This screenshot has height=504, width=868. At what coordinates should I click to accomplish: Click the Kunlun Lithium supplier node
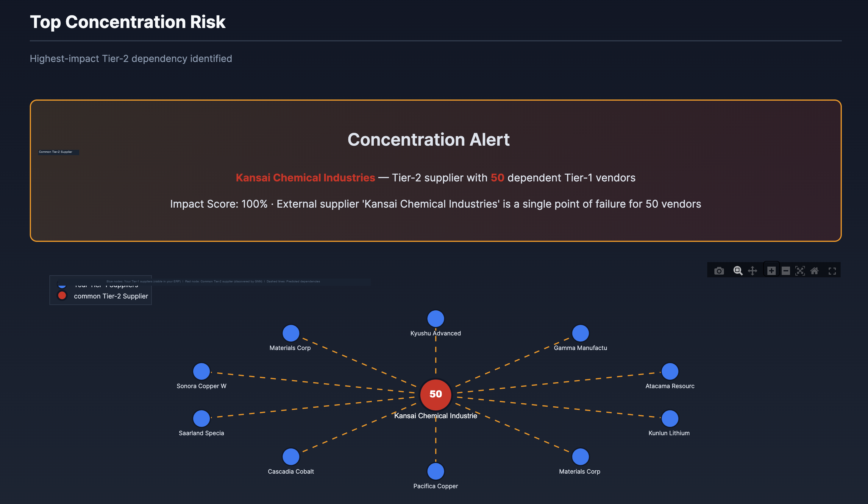coord(670,418)
